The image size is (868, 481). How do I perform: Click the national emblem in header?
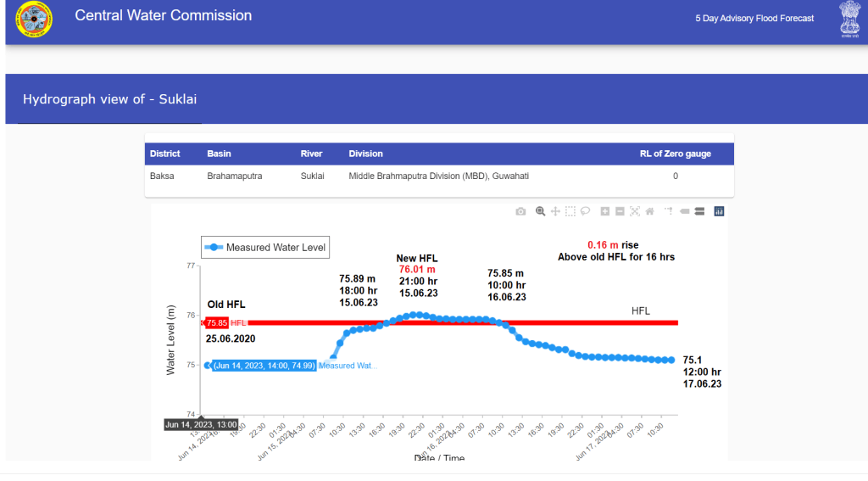(849, 19)
